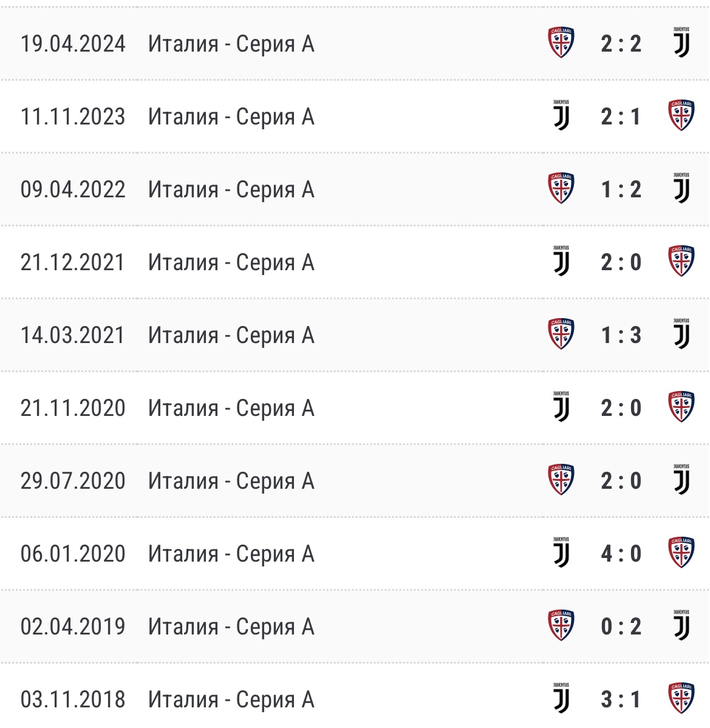Click Juventus logo in 02.04.2019 match
Image resolution: width=710 pixels, height=728 pixels.
click(681, 626)
